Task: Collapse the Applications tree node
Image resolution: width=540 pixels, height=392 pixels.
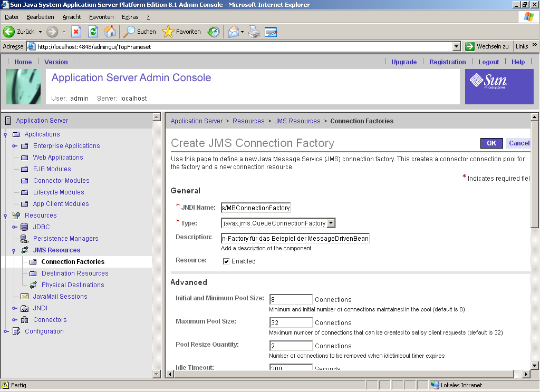Action: coord(5,134)
